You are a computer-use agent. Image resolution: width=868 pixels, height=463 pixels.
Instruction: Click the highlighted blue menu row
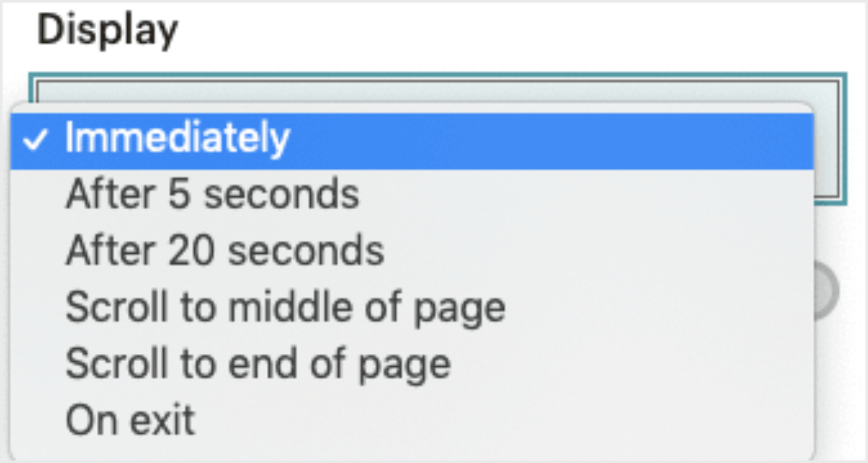pos(411,141)
